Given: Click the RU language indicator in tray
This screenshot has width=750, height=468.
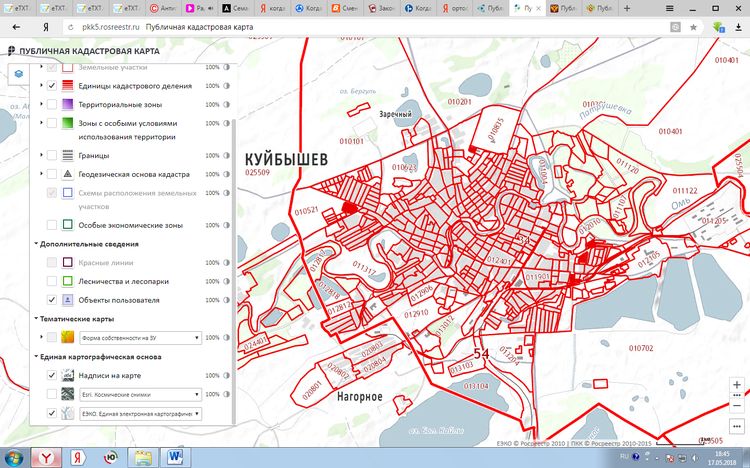Looking at the screenshot, I should 624,457.
